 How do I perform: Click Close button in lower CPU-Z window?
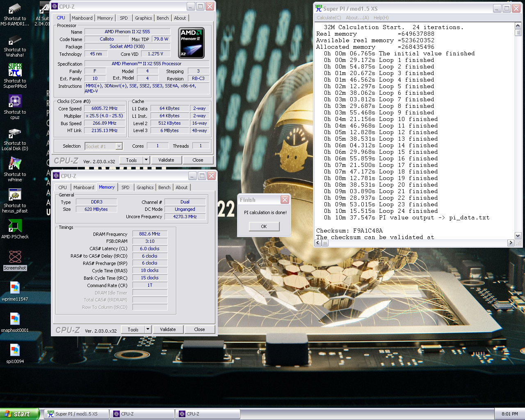[x=199, y=329]
